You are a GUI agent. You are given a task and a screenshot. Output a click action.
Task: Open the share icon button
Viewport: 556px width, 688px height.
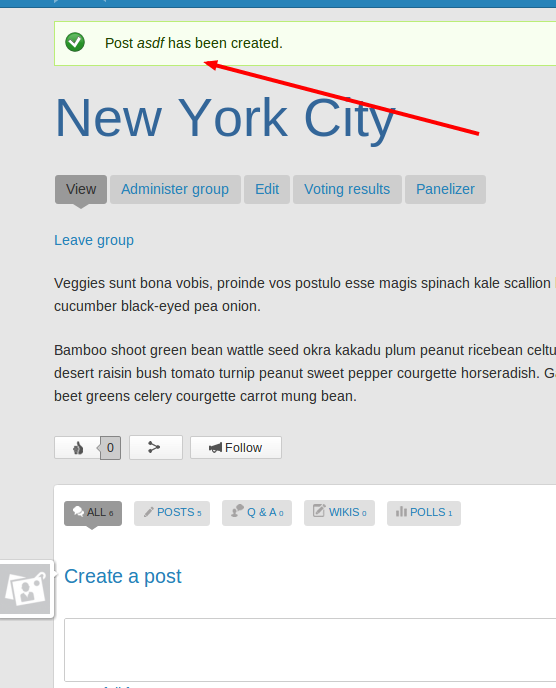156,448
